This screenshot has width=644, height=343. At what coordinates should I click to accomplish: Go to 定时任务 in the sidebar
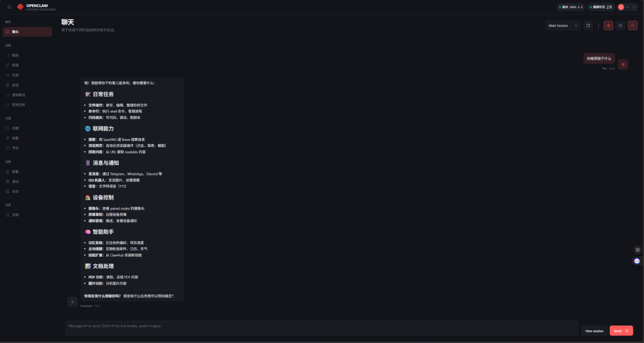tap(18, 104)
